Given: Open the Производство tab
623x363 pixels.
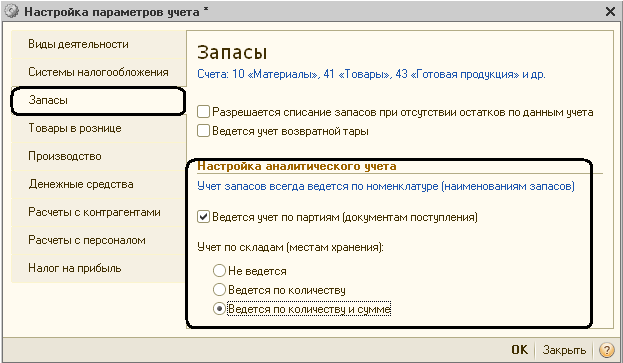Looking at the screenshot, I should tap(99, 156).
